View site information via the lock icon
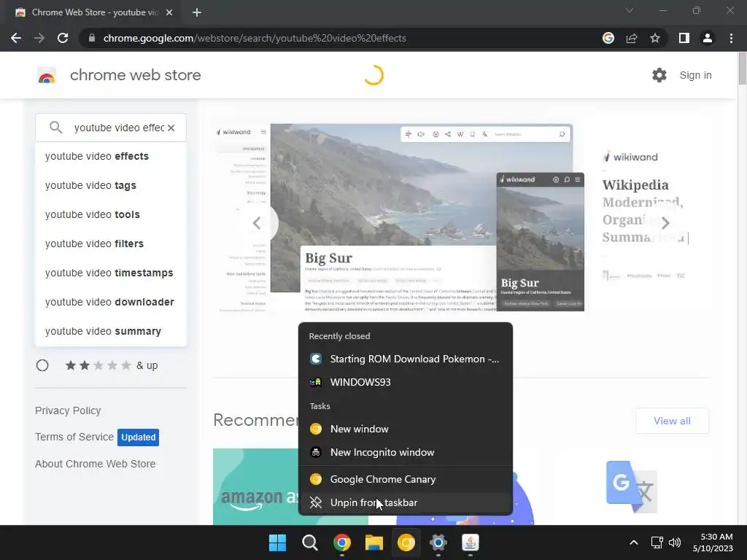 point(92,38)
